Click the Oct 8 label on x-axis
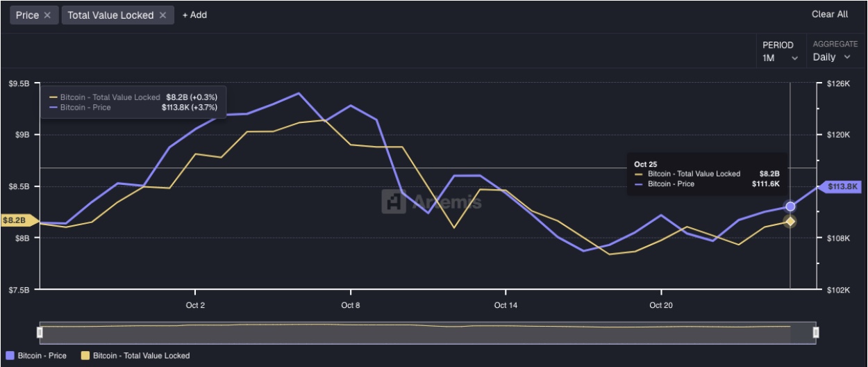868x367 pixels. [x=351, y=305]
